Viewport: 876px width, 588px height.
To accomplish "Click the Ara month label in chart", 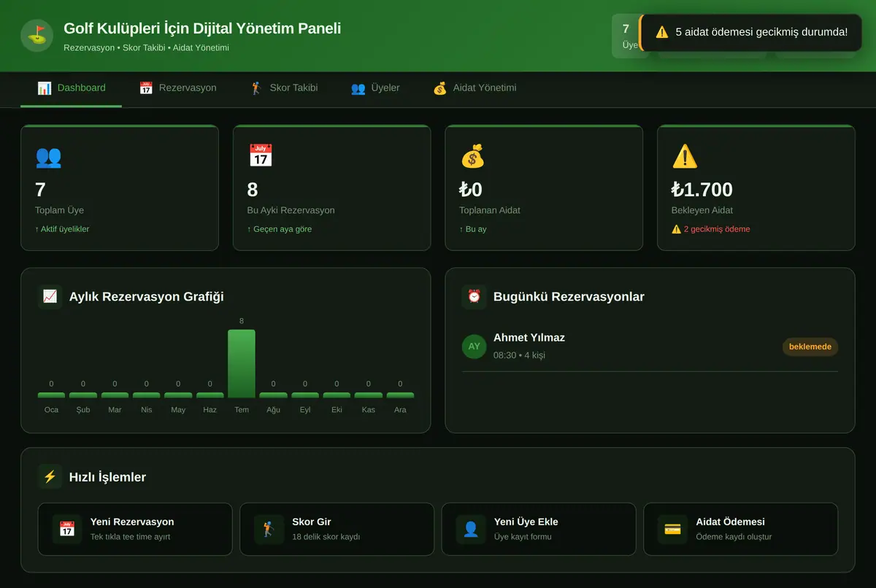I will click(x=400, y=410).
